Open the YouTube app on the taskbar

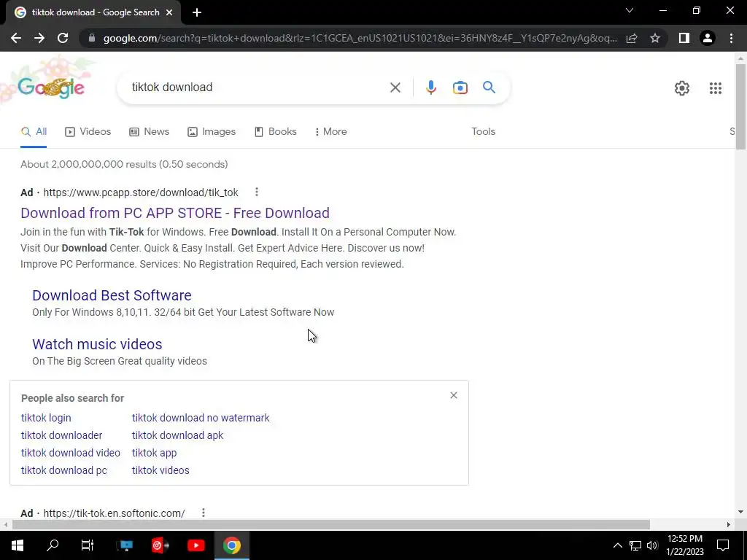pyautogui.click(x=196, y=545)
